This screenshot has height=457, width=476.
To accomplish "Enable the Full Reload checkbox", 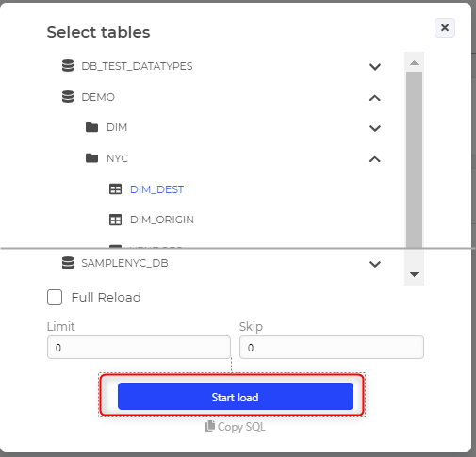I will [55, 297].
